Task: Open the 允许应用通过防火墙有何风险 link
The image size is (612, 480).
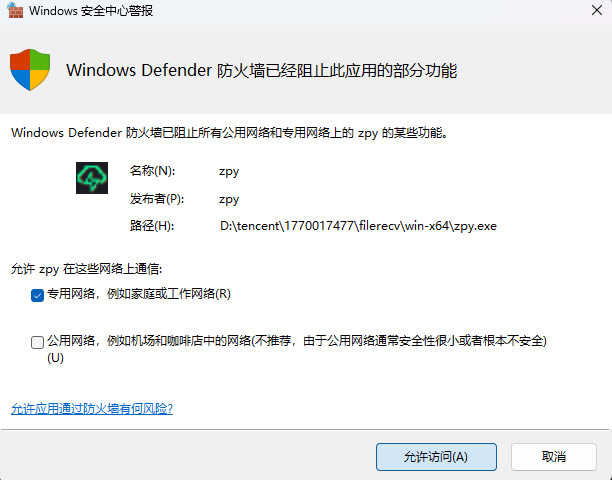Action: click(x=92, y=409)
